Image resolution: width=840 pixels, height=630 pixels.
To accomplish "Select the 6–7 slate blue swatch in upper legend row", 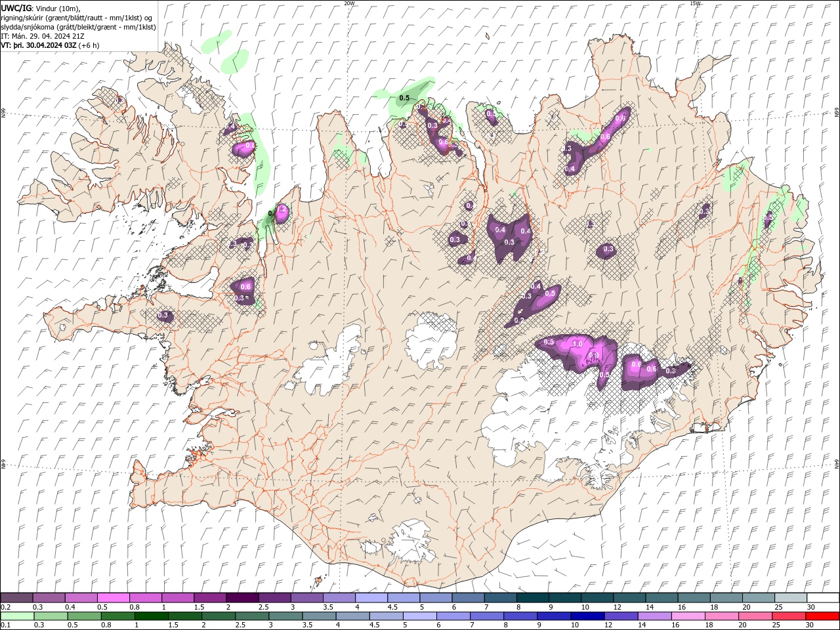I will [469, 598].
